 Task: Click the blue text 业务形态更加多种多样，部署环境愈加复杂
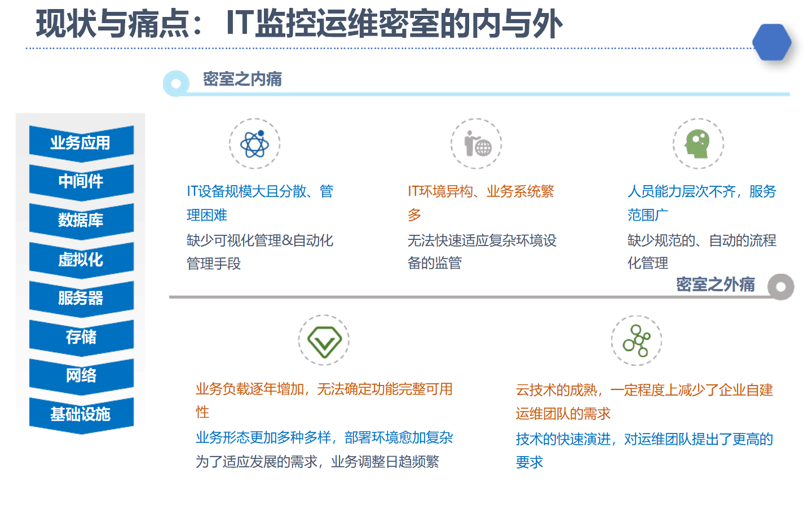[x=324, y=437]
